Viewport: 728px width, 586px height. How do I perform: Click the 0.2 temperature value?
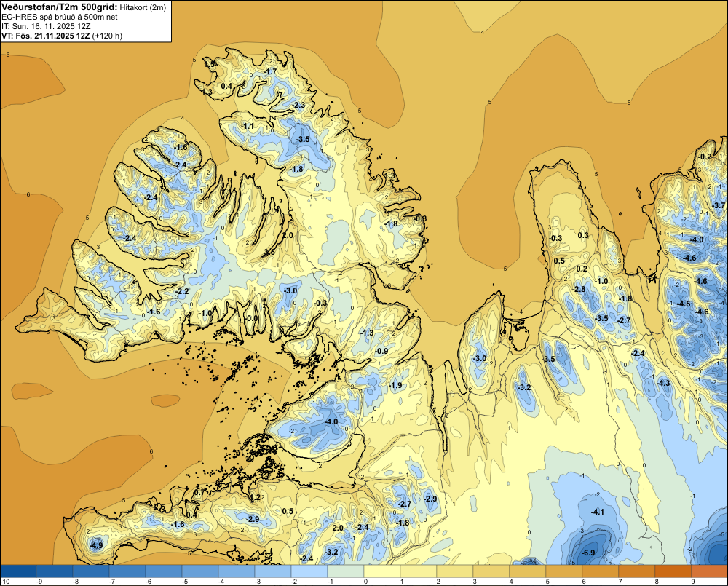tap(582, 269)
